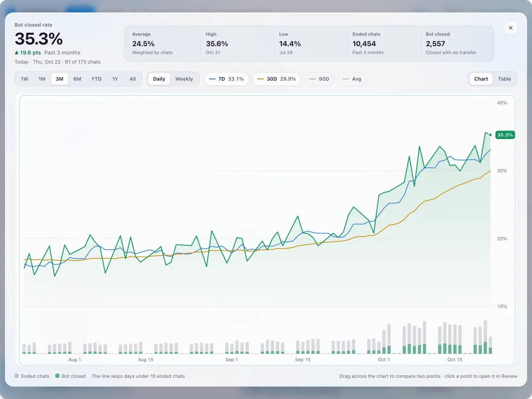Click the 'Today · Thu, Oct 22' summary line
This screenshot has width=532, height=399.
pos(57,62)
